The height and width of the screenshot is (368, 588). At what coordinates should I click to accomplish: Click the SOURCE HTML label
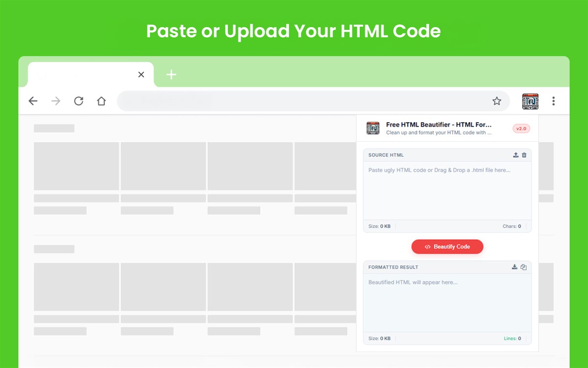point(386,155)
